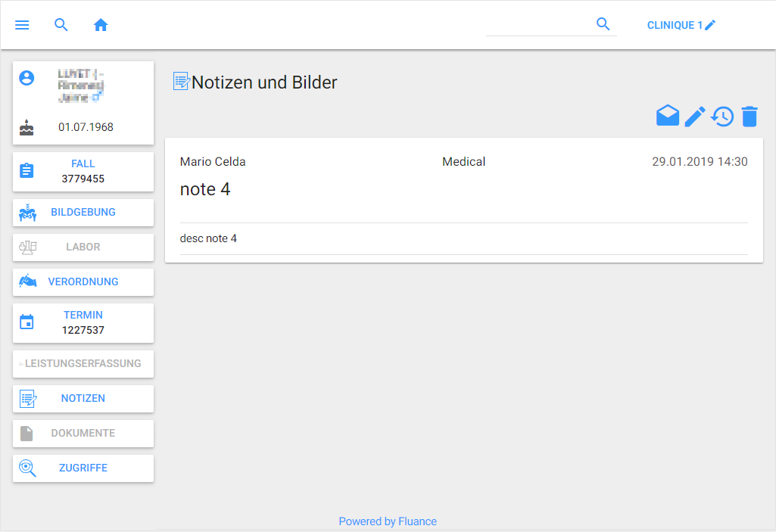Type in the top search input field

click(538, 25)
